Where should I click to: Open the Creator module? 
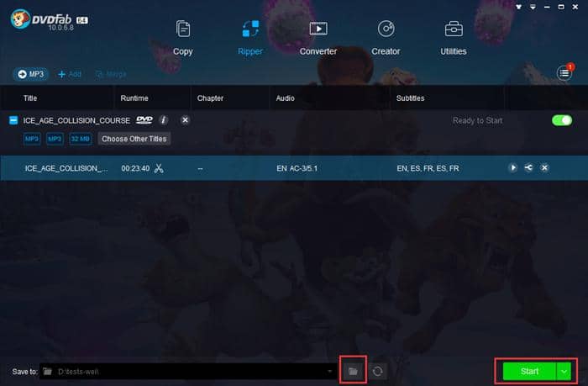point(386,38)
